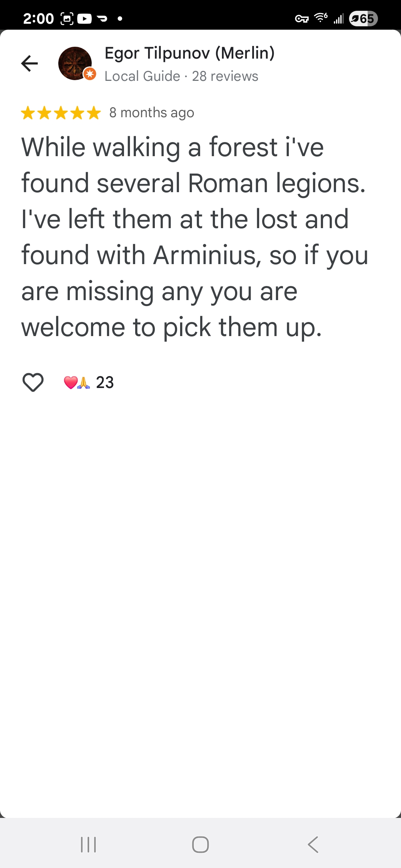Image resolution: width=401 pixels, height=868 pixels.
Task: Show the 23 reactions count
Action: pyautogui.click(x=105, y=382)
